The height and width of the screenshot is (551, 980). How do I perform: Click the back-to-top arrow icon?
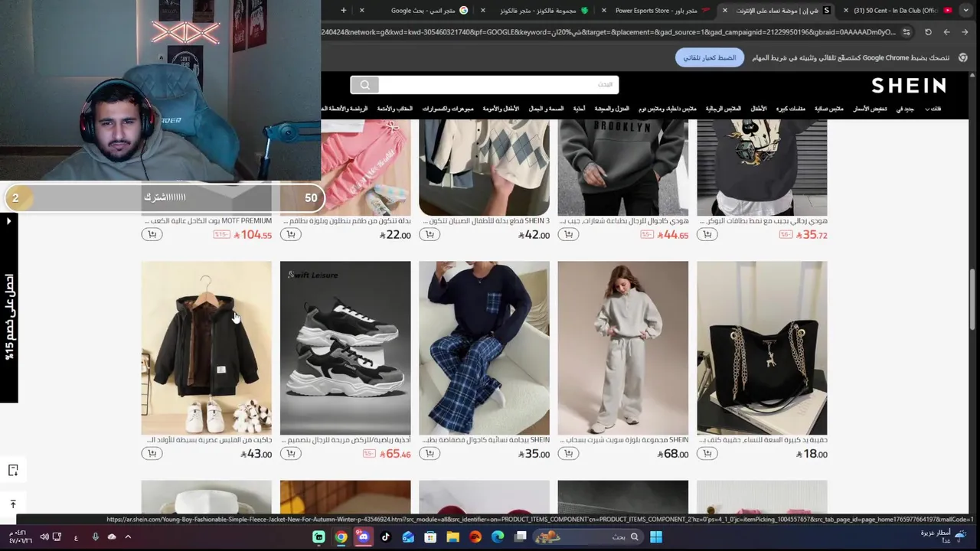pos(13,504)
